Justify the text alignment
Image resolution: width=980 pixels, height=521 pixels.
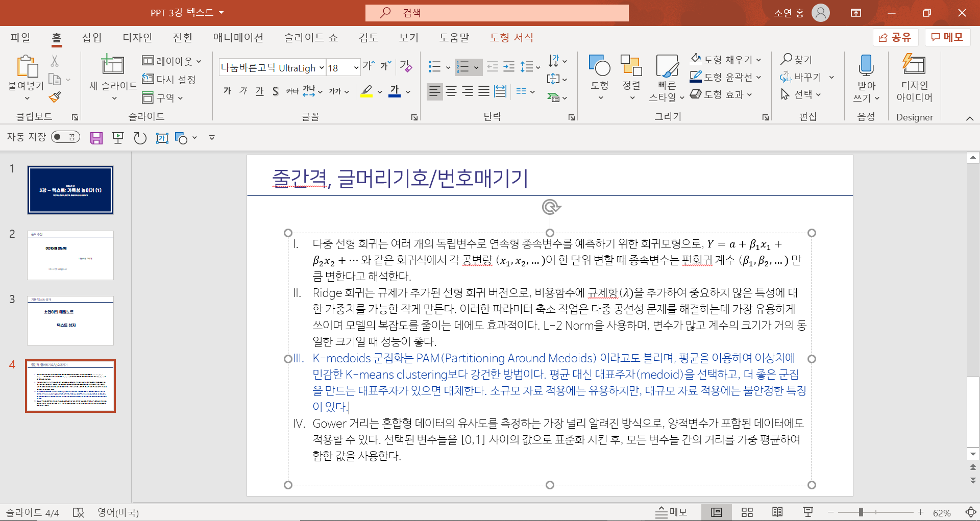point(484,91)
